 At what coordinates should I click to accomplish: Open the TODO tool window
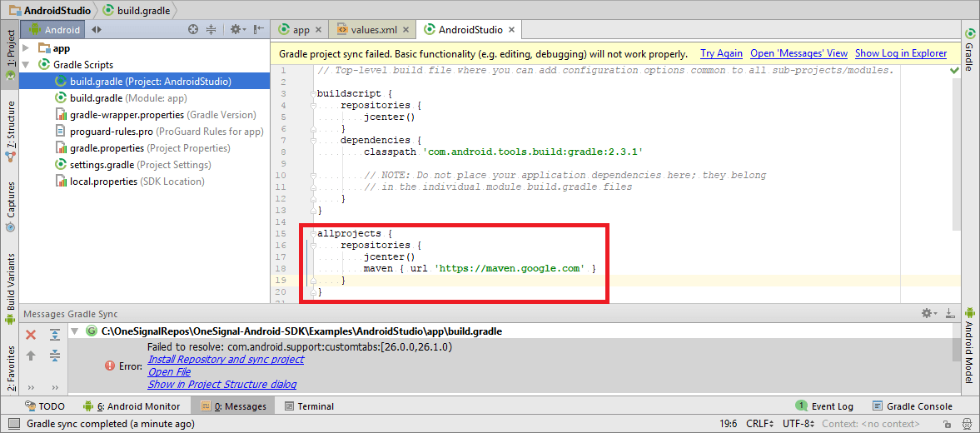click(44, 406)
